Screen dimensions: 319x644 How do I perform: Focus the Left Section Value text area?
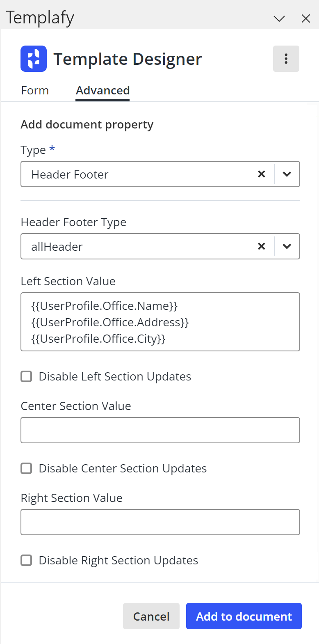click(x=160, y=322)
